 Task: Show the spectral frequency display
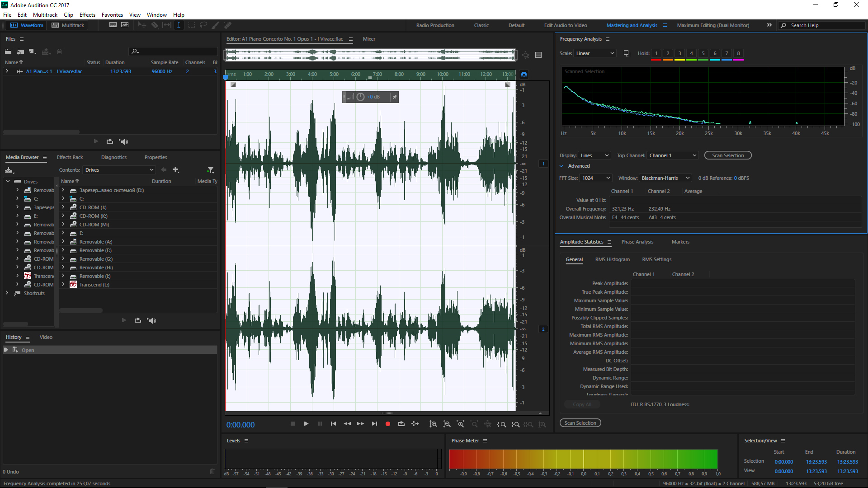pyautogui.click(x=113, y=25)
